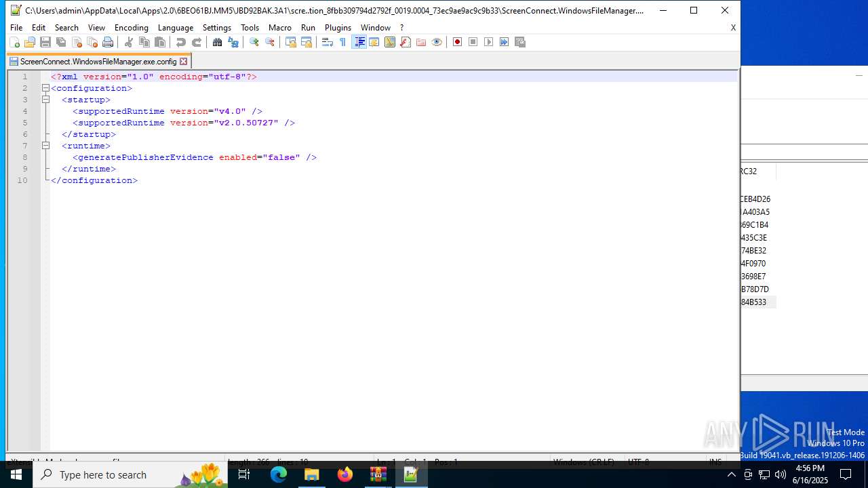Toggle synchronized vertical scrolling
Image resolution: width=868 pixels, height=488 pixels.
291,42
